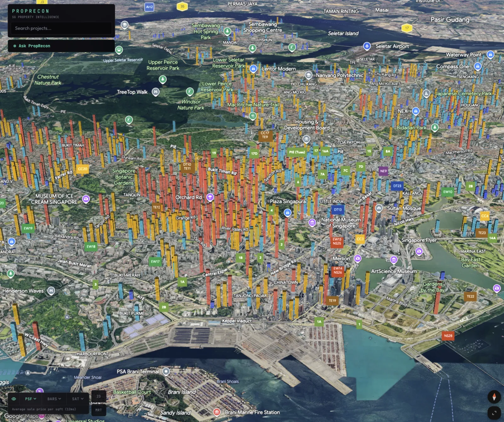Toggle the MRT stations overlay
Viewport: 504px width, 422px height.
99,410
